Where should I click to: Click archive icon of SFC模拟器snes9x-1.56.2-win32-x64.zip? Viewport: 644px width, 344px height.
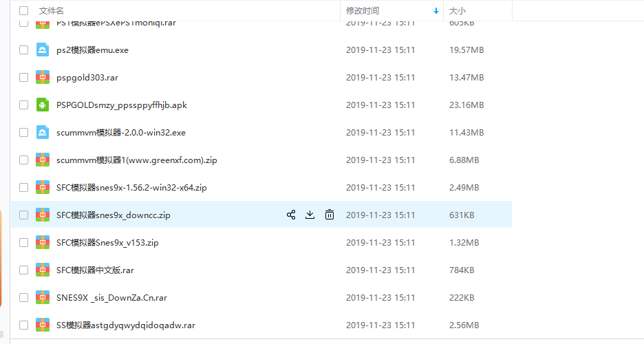click(42, 187)
